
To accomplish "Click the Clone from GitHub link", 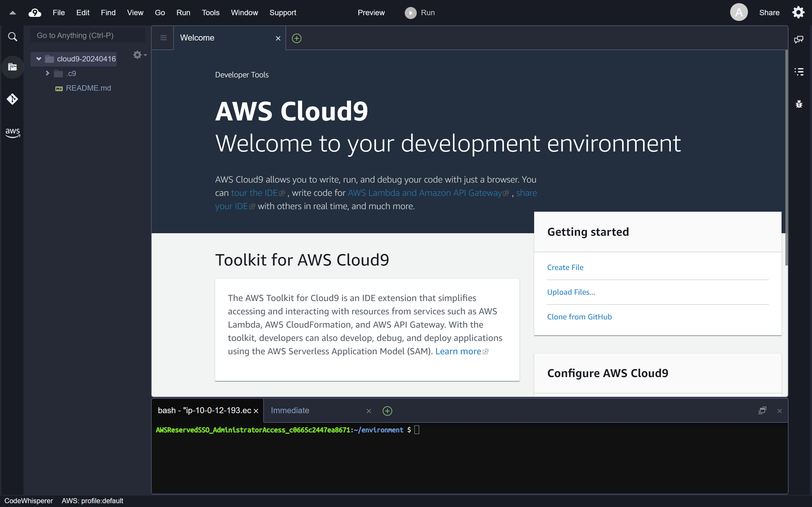I will [580, 317].
